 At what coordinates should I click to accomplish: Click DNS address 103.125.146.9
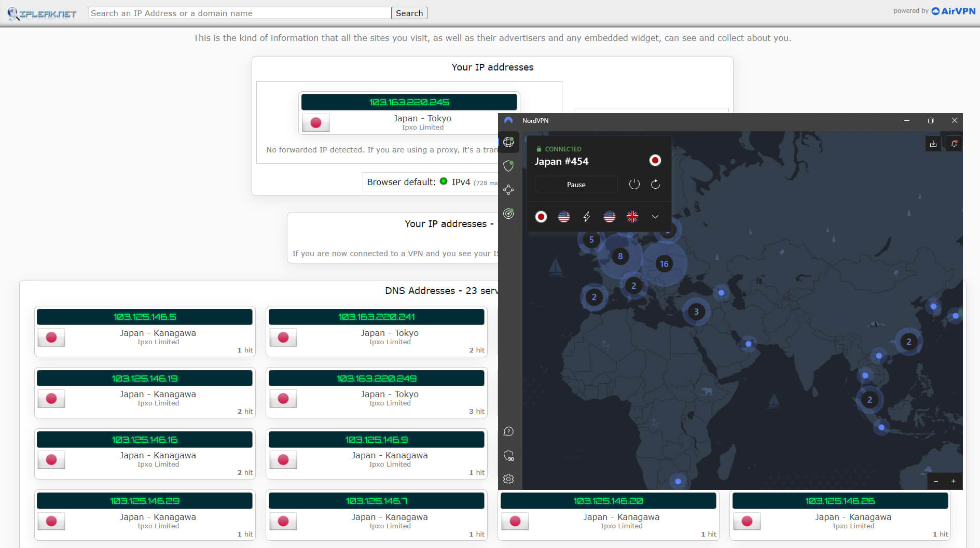377,440
